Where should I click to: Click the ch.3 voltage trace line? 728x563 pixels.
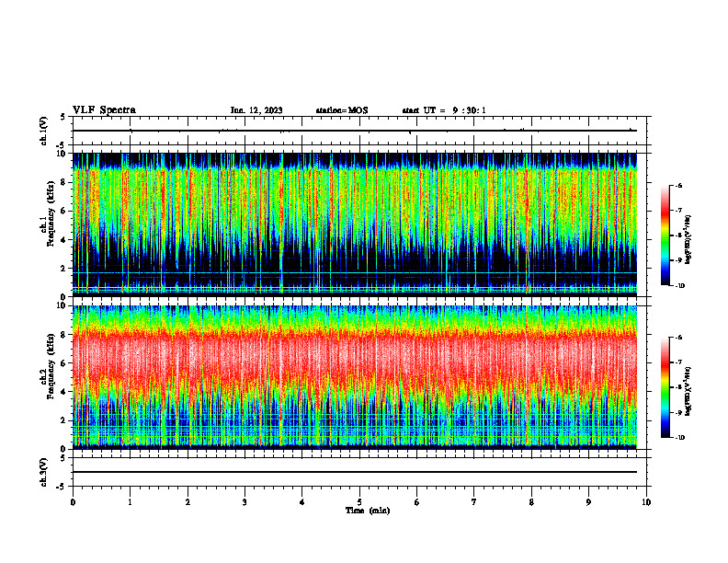[x=355, y=472]
